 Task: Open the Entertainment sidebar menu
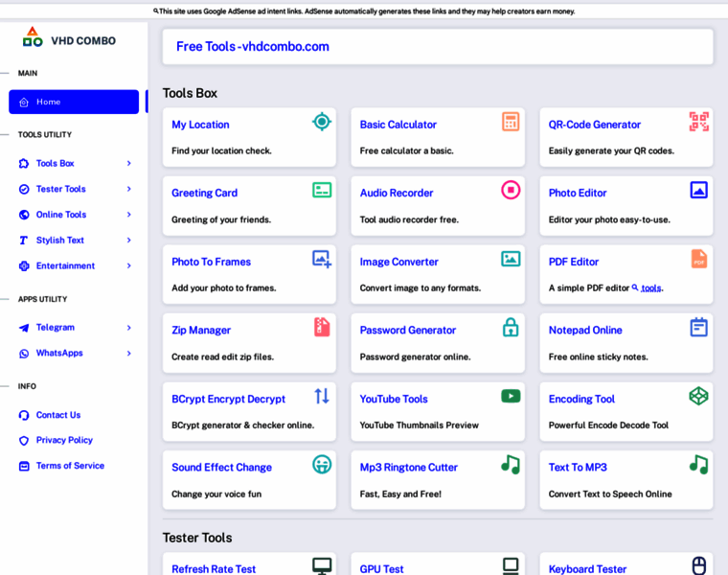(75, 265)
